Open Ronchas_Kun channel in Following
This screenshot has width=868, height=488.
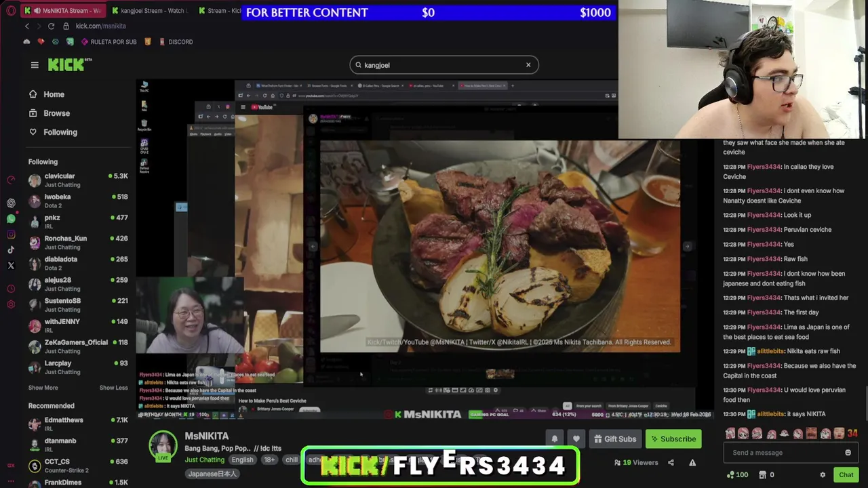78,242
